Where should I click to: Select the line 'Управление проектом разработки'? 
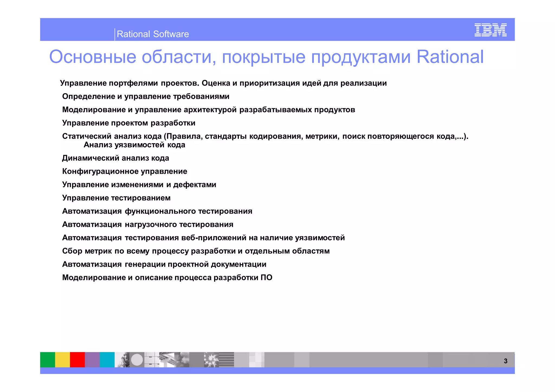click(129, 123)
